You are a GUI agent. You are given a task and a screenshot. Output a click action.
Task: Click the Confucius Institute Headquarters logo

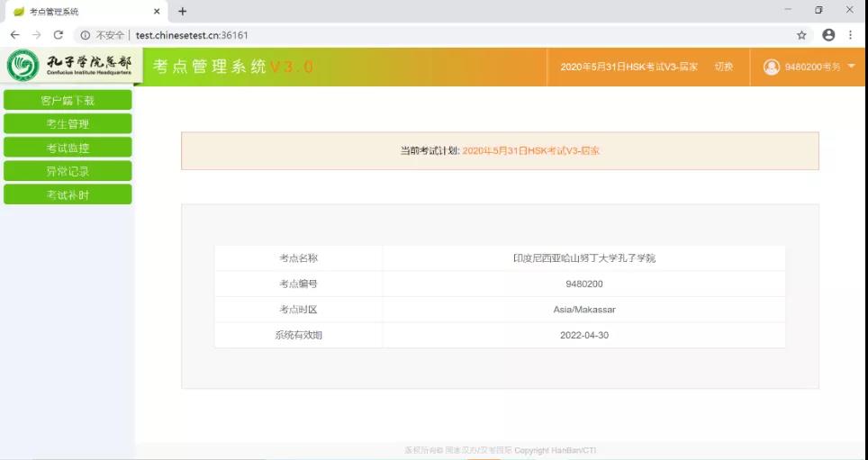tap(70, 66)
